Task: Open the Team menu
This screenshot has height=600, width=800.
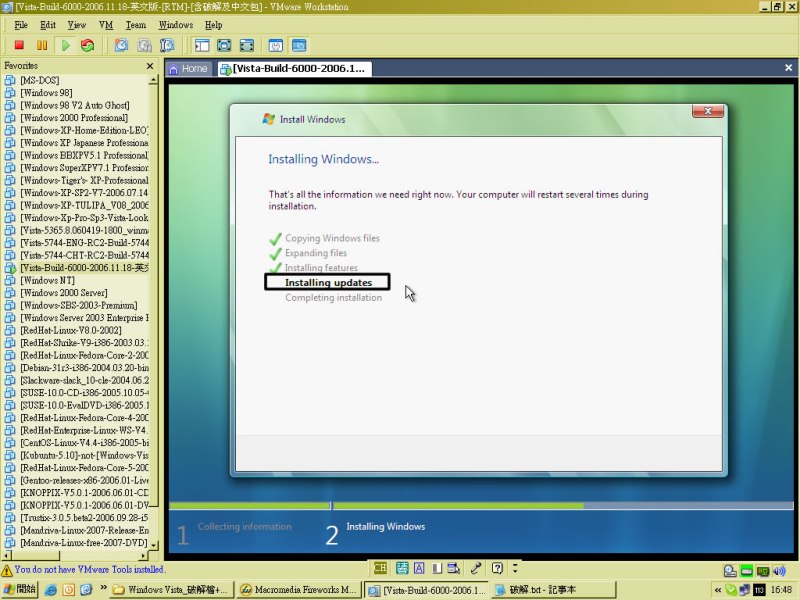Action: click(136, 25)
